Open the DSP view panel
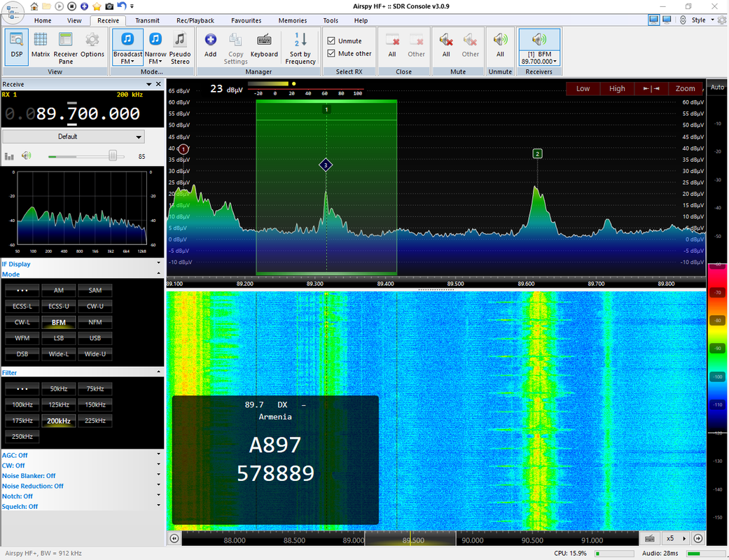The height and width of the screenshot is (560, 729). click(17, 46)
